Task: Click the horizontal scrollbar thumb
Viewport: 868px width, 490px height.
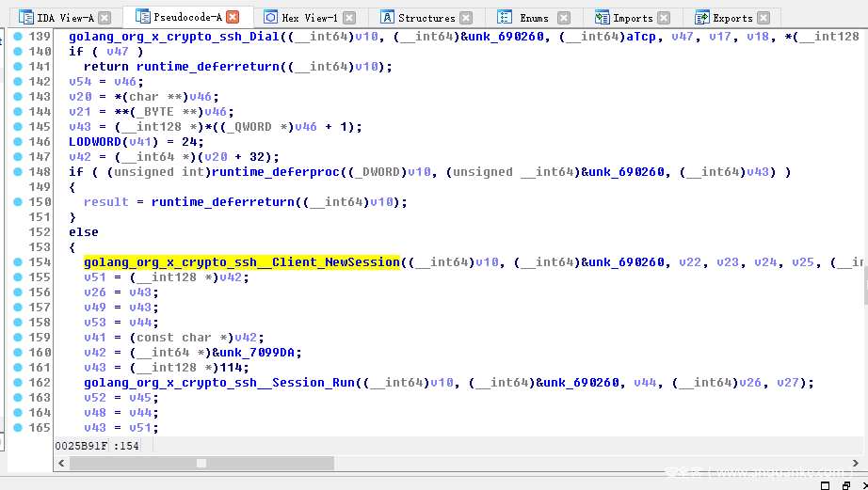Action: (x=201, y=463)
